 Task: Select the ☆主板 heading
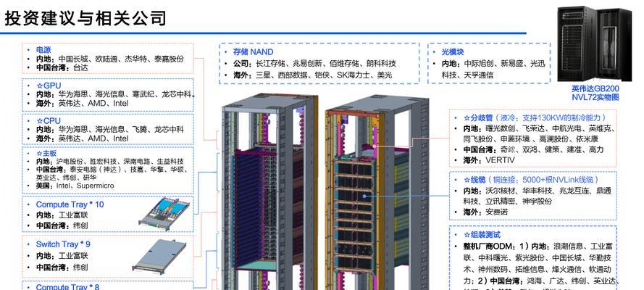[46, 153]
